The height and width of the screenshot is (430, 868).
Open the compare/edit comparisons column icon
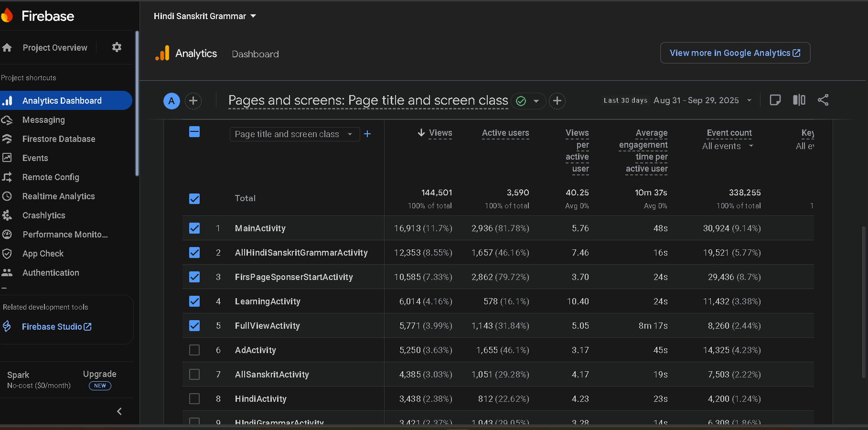point(799,100)
